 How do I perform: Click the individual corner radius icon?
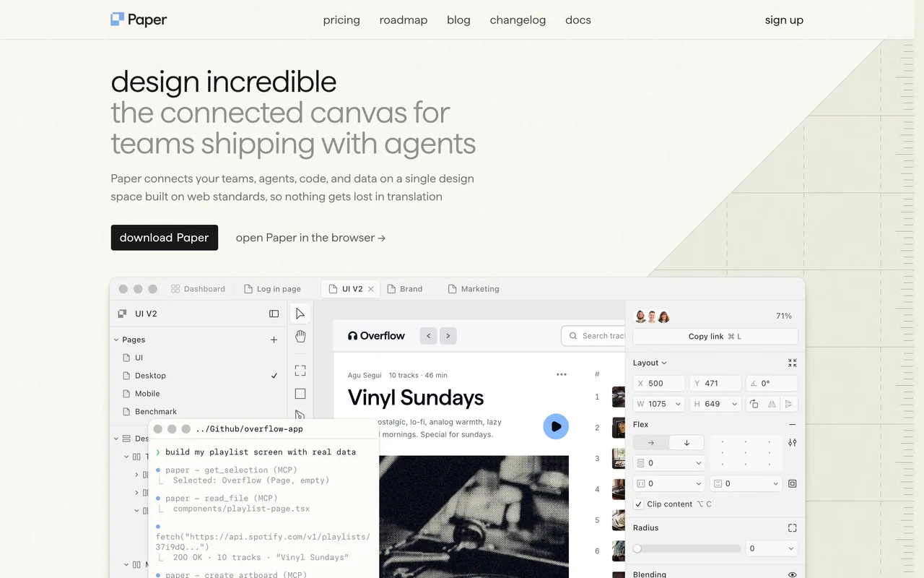(x=793, y=528)
